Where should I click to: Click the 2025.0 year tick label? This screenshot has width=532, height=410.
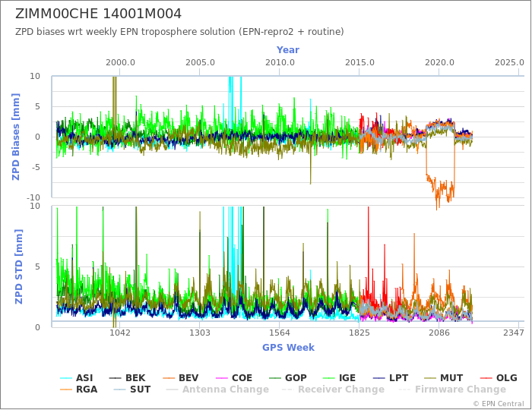[509, 63]
